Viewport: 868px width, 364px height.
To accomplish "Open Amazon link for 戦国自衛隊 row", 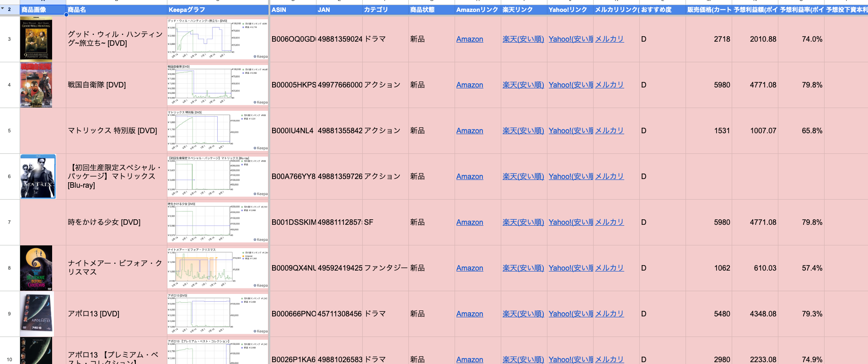I will pyautogui.click(x=470, y=85).
